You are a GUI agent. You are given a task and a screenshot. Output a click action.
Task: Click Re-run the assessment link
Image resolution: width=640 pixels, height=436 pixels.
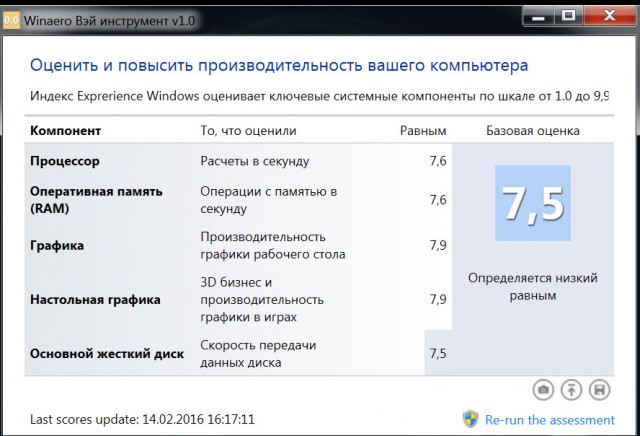549,420
